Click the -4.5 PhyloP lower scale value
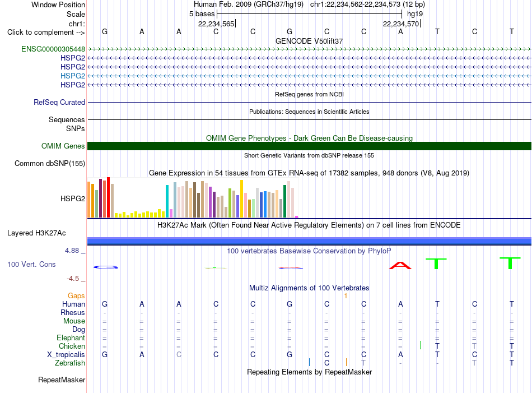Image resolution: width=532 pixels, height=393 pixels. [73, 279]
